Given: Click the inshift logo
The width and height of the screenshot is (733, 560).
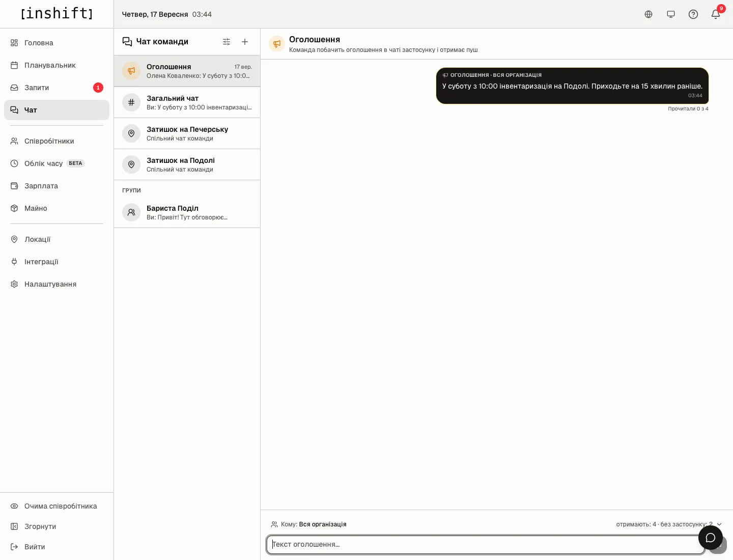Looking at the screenshot, I should click(x=57, y=13).
